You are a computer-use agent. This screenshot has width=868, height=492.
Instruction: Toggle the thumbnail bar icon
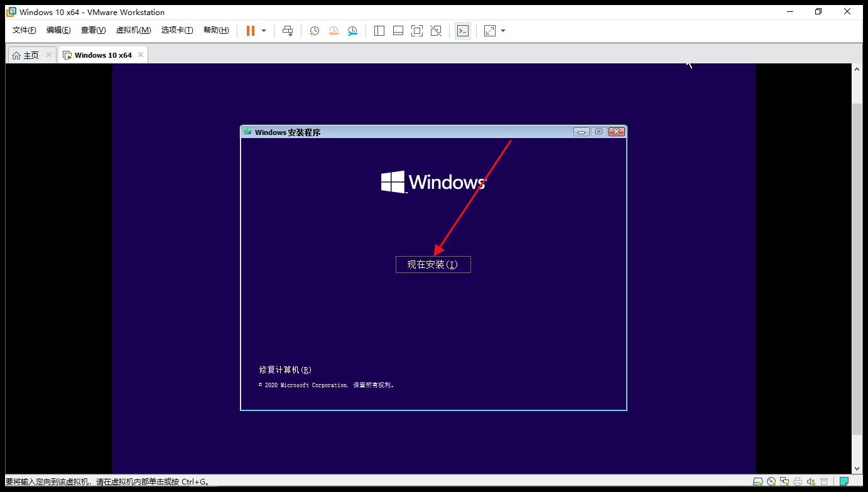(398, 31)
